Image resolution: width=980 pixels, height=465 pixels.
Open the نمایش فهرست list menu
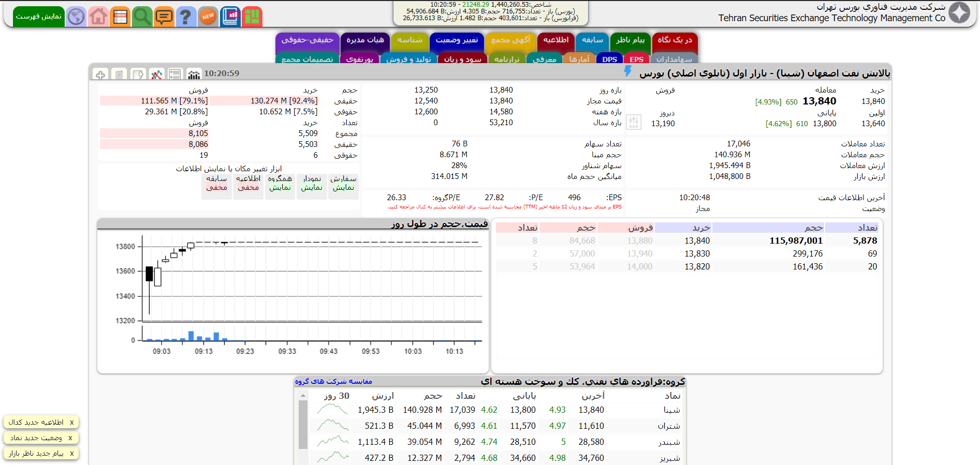tap(39, 17)
